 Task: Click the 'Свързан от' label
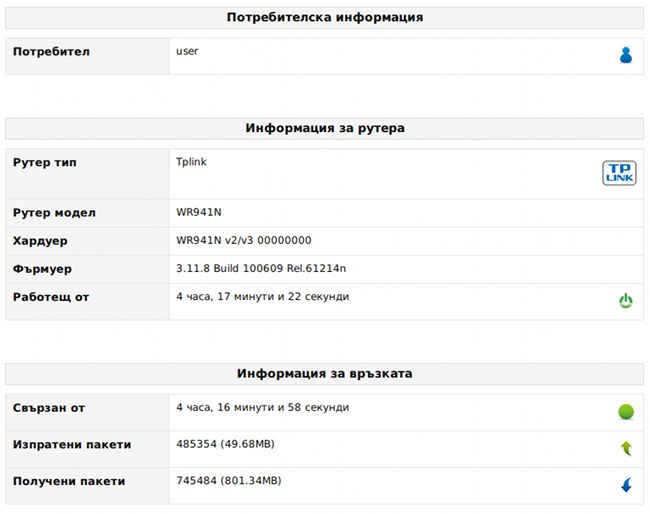pyautogui.click(x=49, y=408)
